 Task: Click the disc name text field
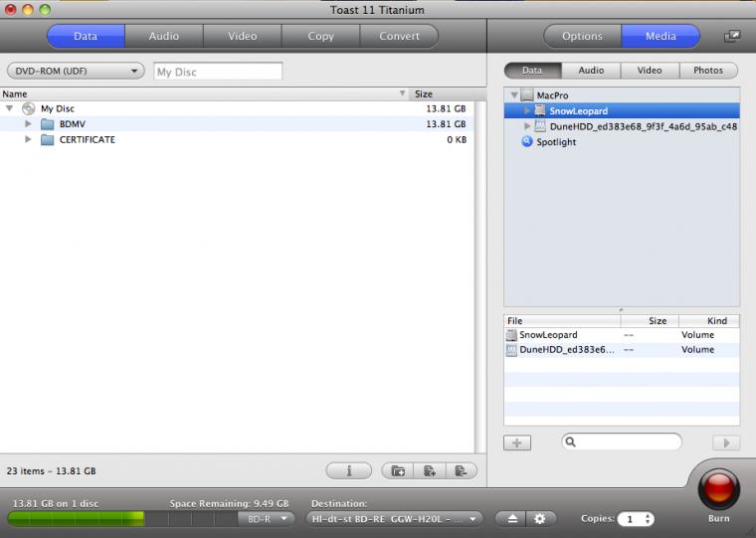[219, 72]
